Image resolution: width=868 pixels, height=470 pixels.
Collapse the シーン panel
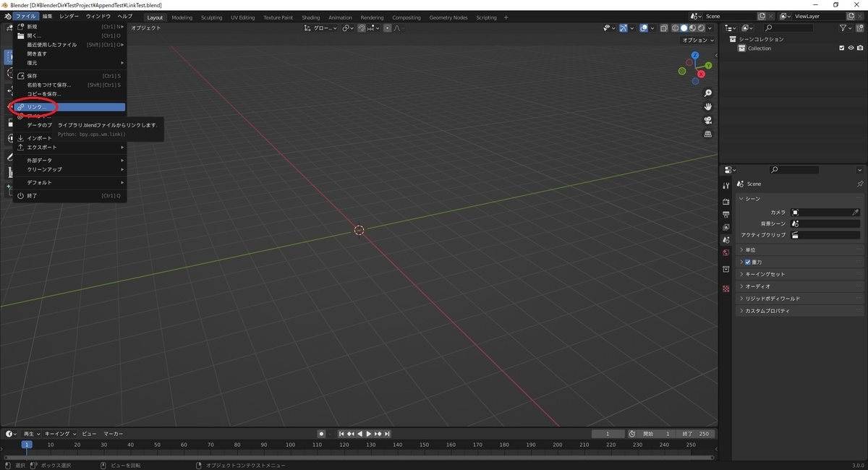[799, 198]
